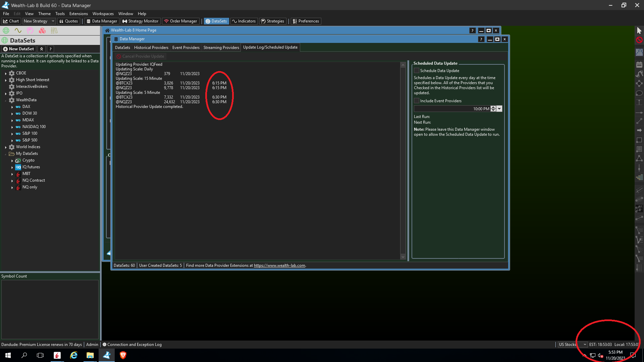The width and height of the screenshot is (644, 362).
Task: Open Brave browser from the taskbar
Action: click(123, 355)
